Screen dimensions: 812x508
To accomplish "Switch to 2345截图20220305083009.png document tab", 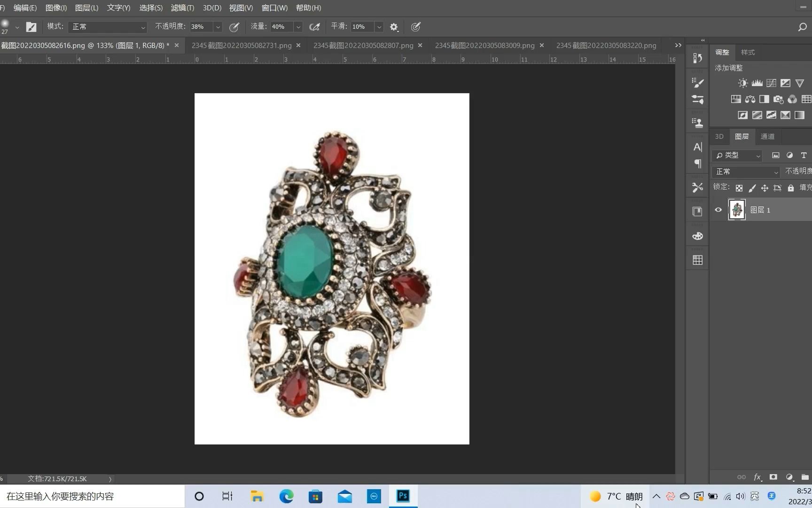I will pyautogui.click(x=484, y=46).
